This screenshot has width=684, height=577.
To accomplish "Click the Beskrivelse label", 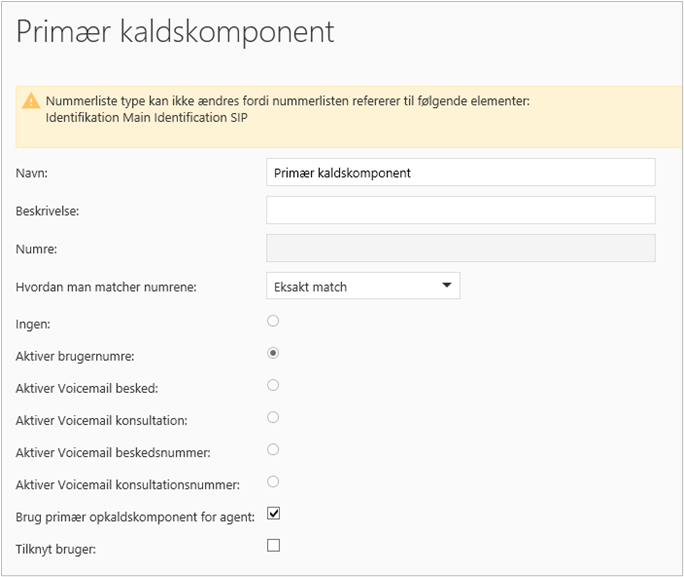I will [x=47, y=211].
